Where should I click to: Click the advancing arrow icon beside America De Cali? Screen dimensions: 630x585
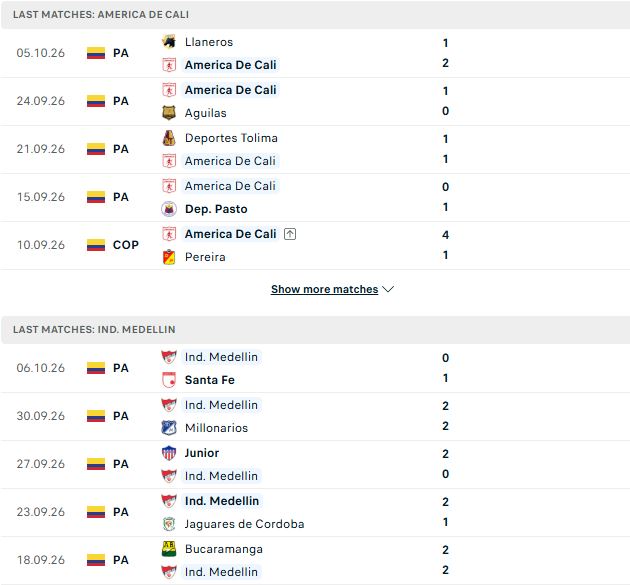coord(290,234)
